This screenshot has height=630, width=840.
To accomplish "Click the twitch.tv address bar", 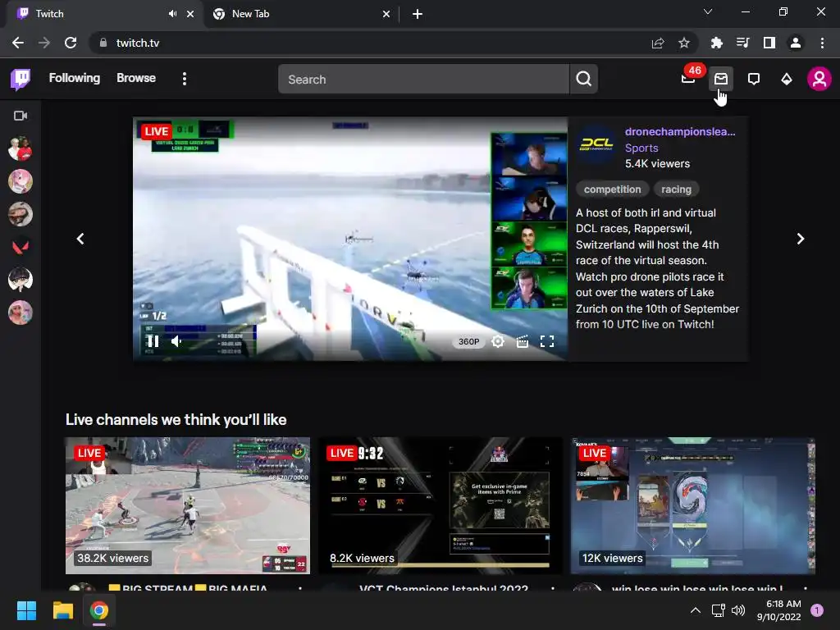I will pos(370,43).
